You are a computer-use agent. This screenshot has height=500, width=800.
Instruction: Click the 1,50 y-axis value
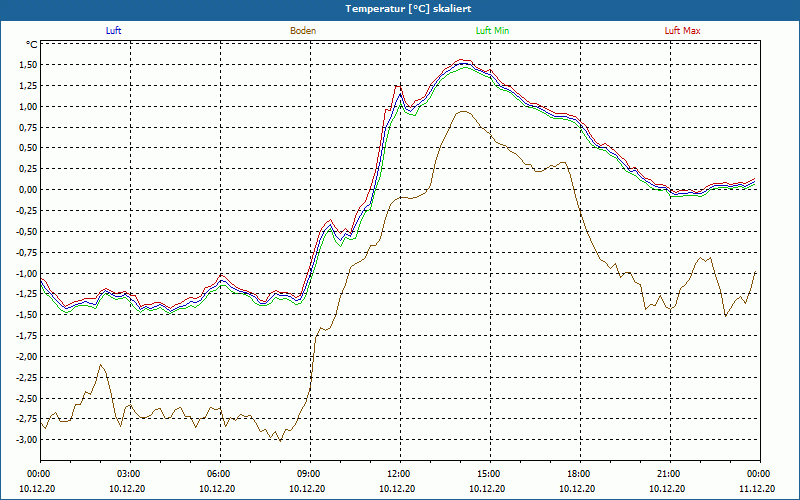pyautogui.click(x=28, y=65)
